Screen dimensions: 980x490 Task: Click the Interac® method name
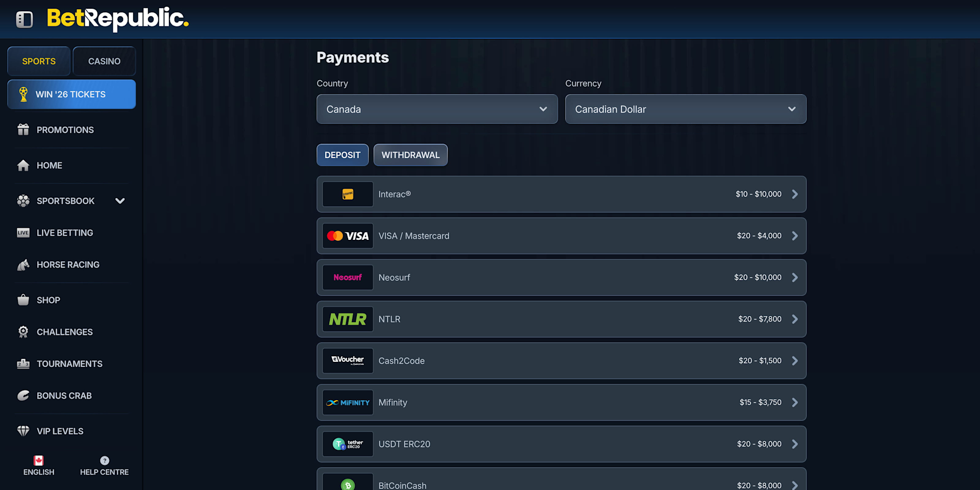pyautogui.click(x=395, y=194)
